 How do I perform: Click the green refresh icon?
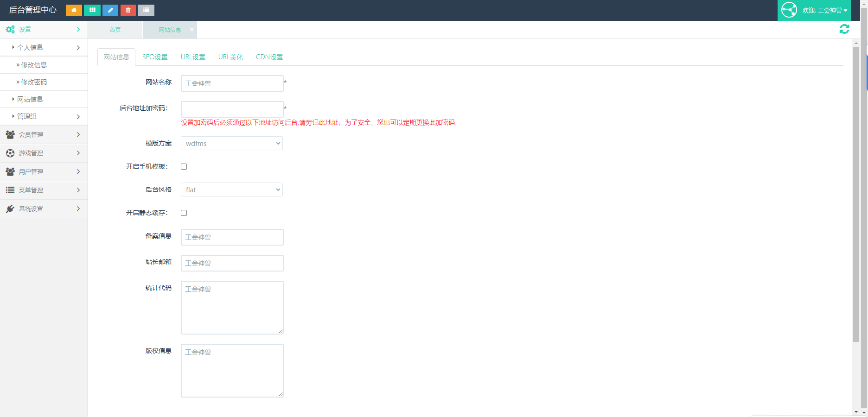[844, 29]
